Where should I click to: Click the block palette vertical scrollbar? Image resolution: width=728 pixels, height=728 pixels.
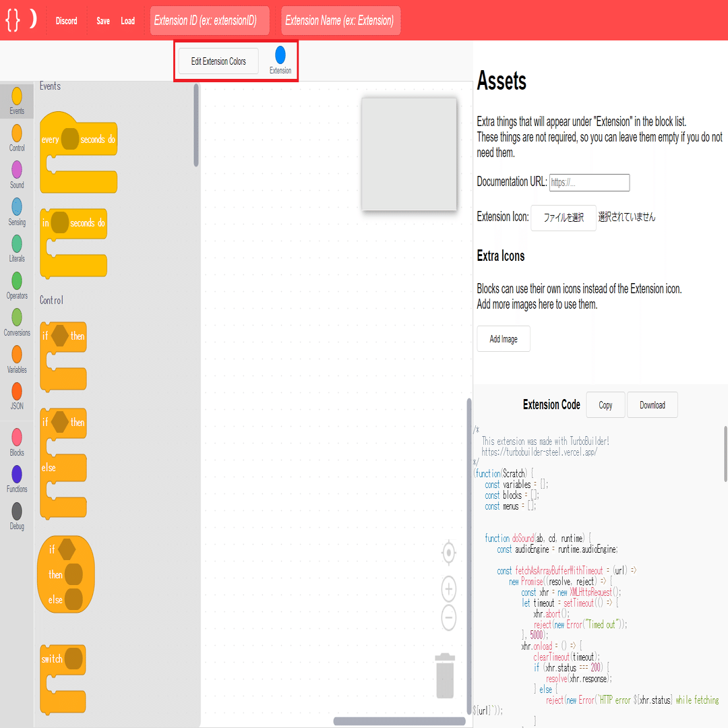click(196, 125)
